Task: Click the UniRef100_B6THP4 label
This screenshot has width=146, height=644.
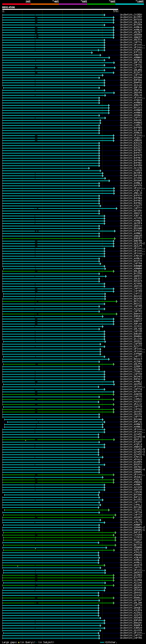Action: coord(131,173)
